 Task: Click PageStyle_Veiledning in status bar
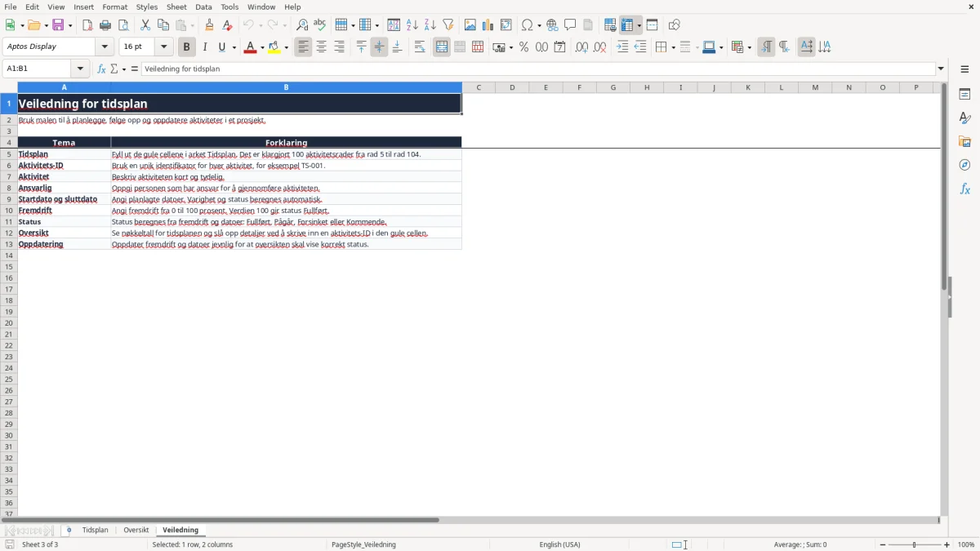point(364,544)
